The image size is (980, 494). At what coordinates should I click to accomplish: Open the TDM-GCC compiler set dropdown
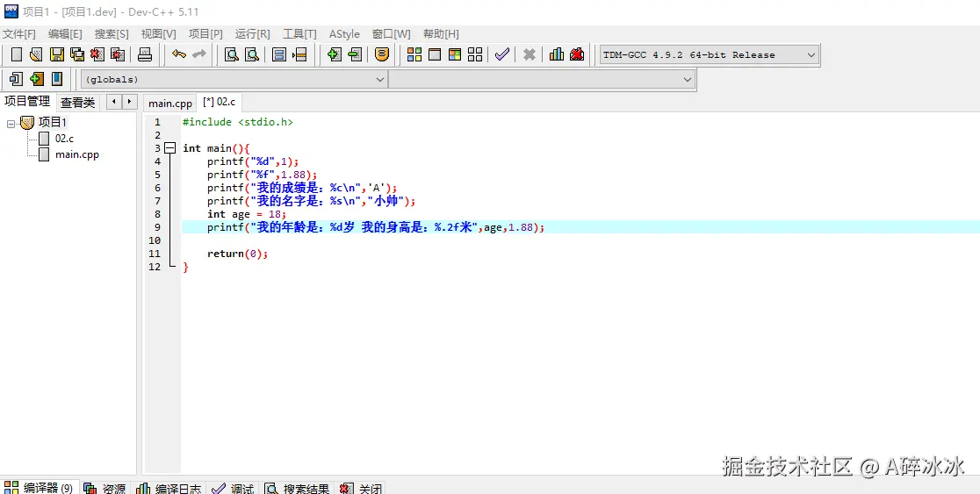coord(709,55)
